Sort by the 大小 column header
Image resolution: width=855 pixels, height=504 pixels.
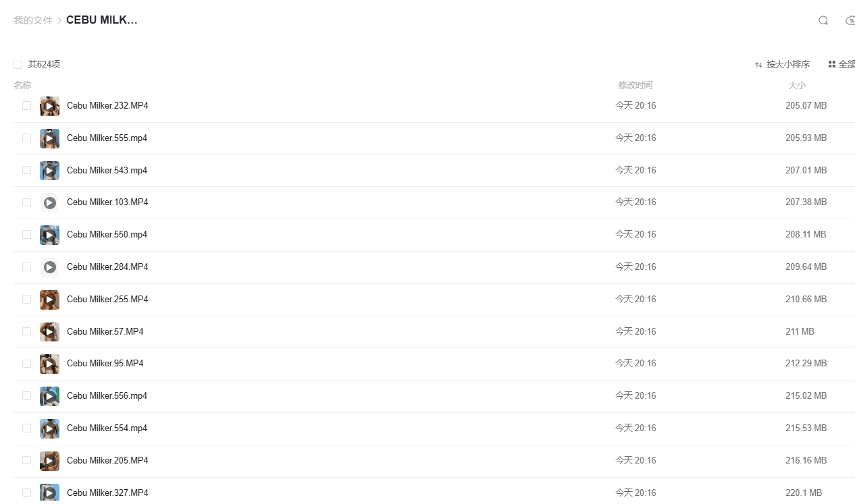tap(797, 85)
